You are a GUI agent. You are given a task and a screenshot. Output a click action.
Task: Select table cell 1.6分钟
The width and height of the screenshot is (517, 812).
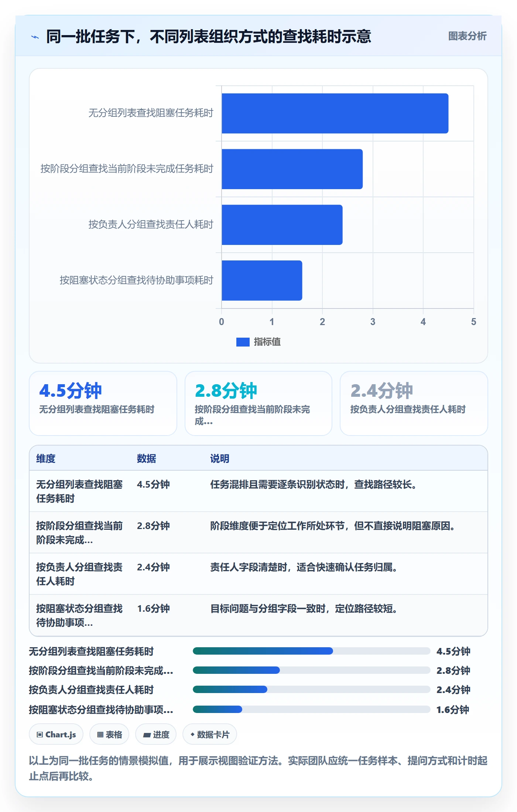(x=153, y=608)
